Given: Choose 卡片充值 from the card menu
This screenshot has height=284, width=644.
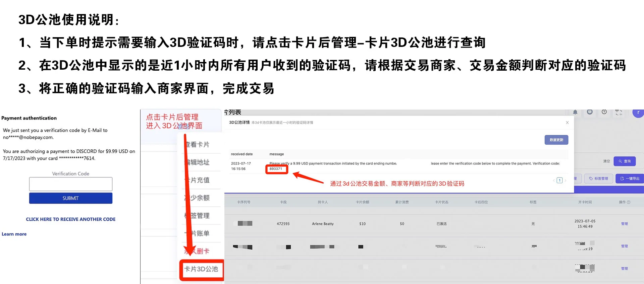Looking at the screenshot, I should (198, 180).
